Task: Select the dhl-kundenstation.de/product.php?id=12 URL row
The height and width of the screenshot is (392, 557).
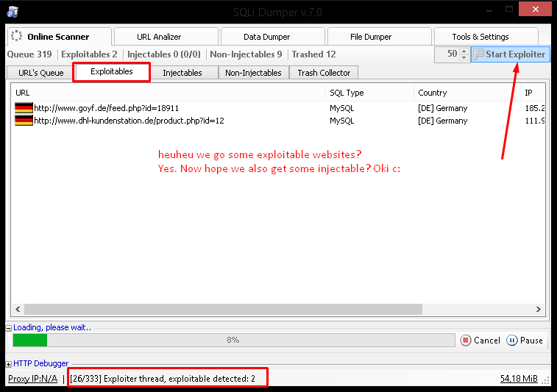Action: (x=129, y=121)
